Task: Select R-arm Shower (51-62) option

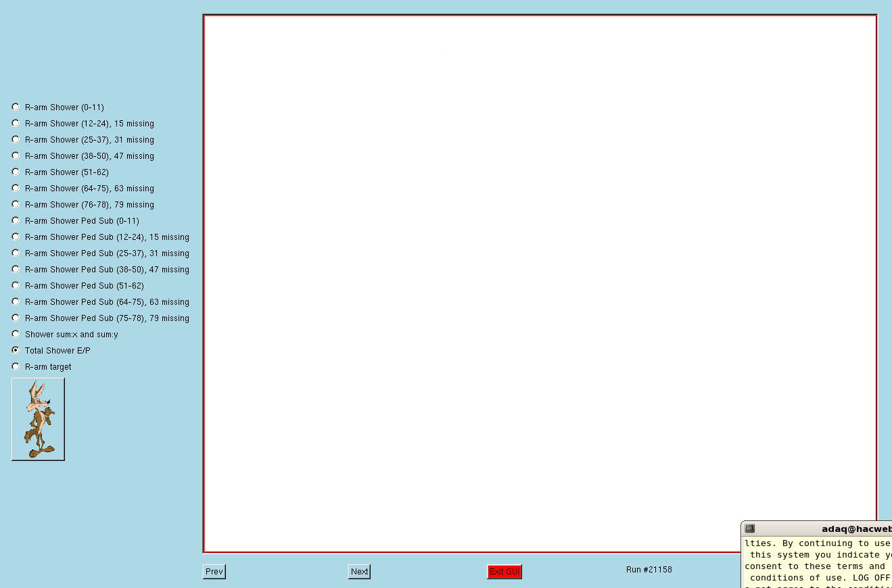Action: click(x=16, y=172)
